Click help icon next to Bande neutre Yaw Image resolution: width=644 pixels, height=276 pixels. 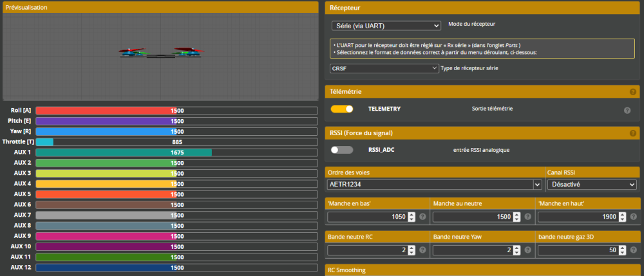pyautogui.click(x=527, y=250)
